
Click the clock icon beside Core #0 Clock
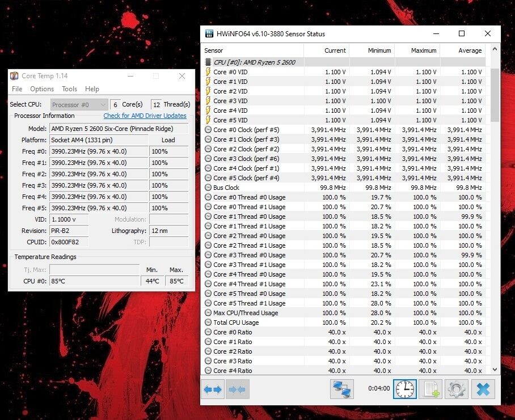[x=208, y=130]
